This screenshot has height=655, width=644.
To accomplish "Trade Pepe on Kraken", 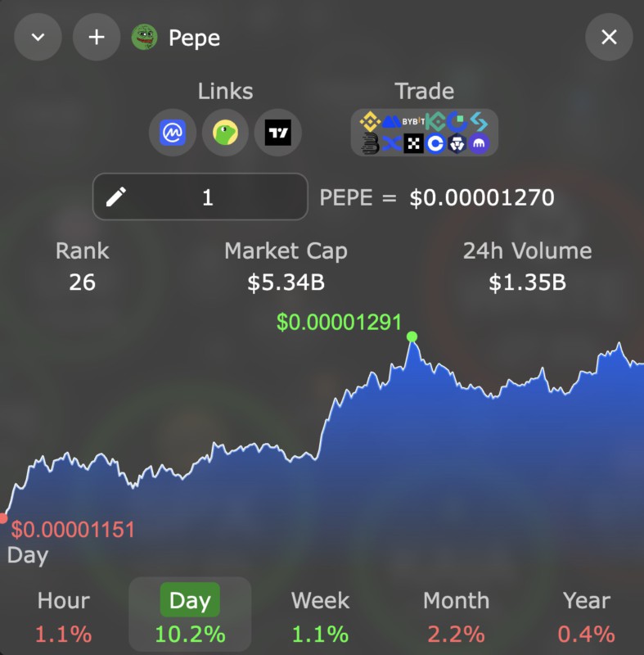I will [480, 144].
